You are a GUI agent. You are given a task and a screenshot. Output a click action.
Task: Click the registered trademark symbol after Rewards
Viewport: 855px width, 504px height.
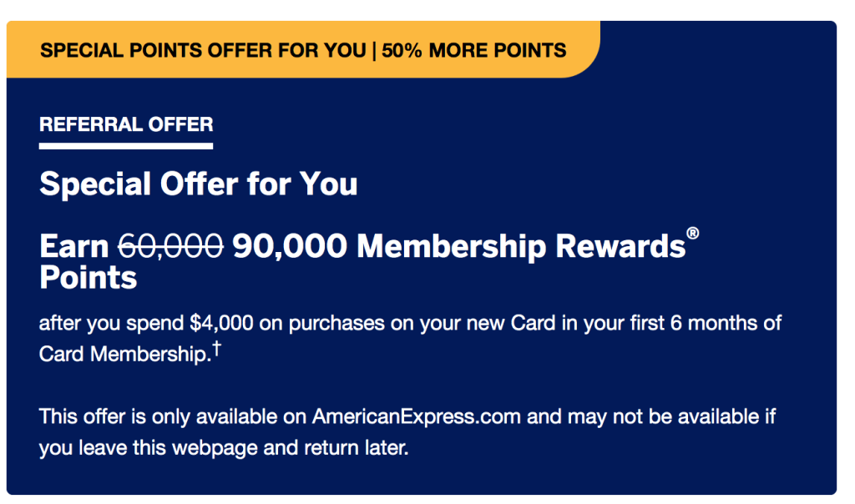click(x=692, y=234)
